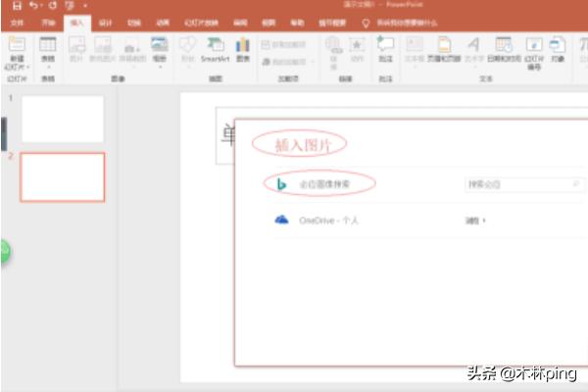Image resolution: width=588 pixels, height=392 pixels.
Task: Insert 幻灯片编号 (Slide Number)
Action: 534,53
